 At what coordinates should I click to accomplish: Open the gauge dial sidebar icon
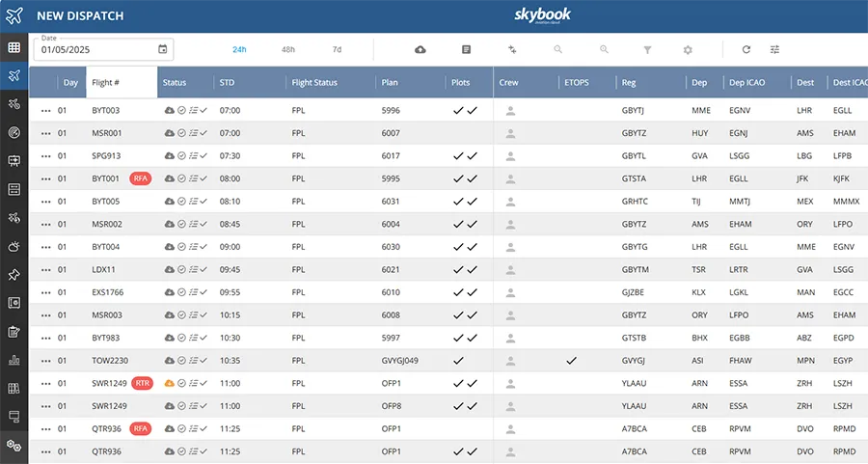14,132
